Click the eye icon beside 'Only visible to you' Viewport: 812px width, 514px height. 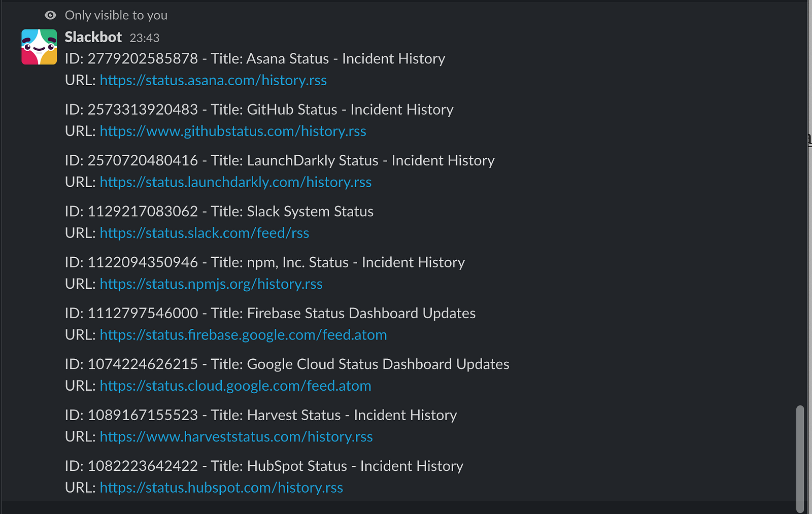(50, 15)
